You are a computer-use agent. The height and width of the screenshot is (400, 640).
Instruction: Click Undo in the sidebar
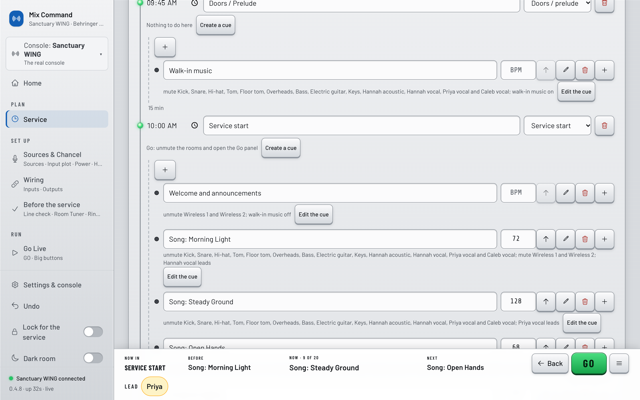pyautogui.click(x=57, y=306)
